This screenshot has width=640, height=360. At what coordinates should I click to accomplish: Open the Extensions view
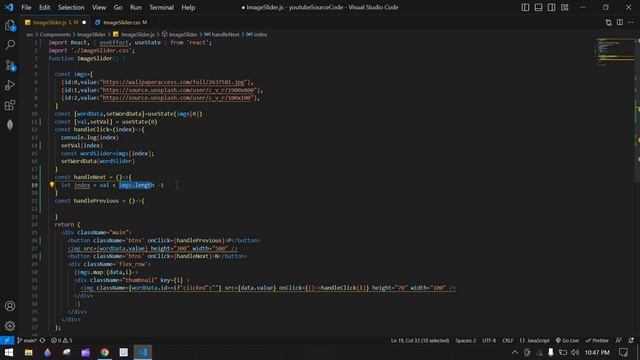click(x=10, y=105)
